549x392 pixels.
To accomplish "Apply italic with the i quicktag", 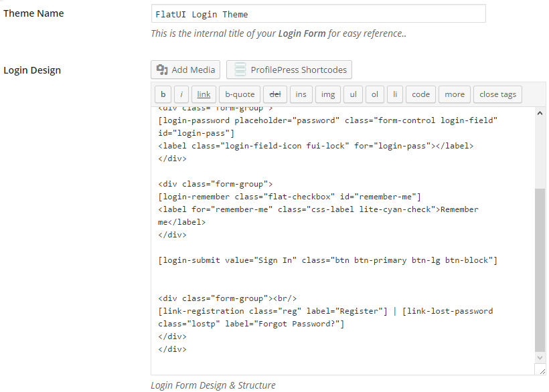I will coord(182,94).
